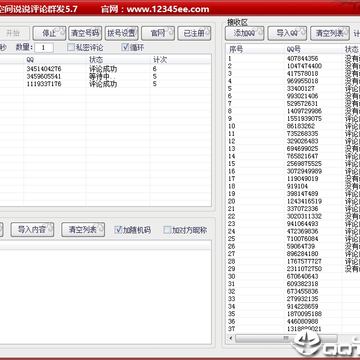The image size is (360, 360).
Task: Select QQ number 1767577727
Action: point(304,261)
